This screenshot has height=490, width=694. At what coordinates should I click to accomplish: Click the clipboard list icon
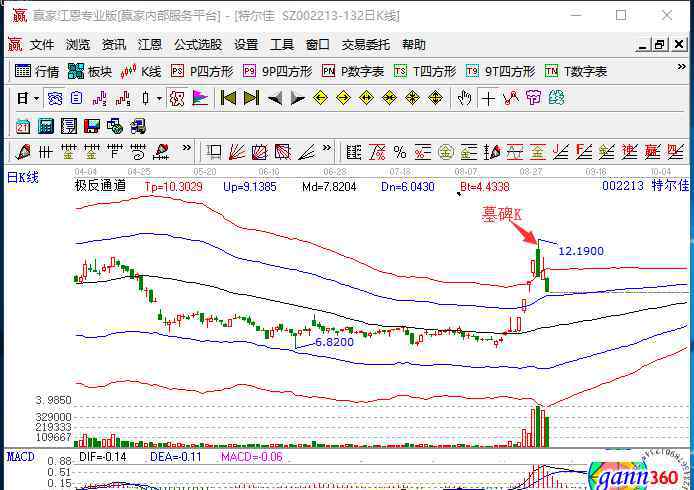point(77,98)
